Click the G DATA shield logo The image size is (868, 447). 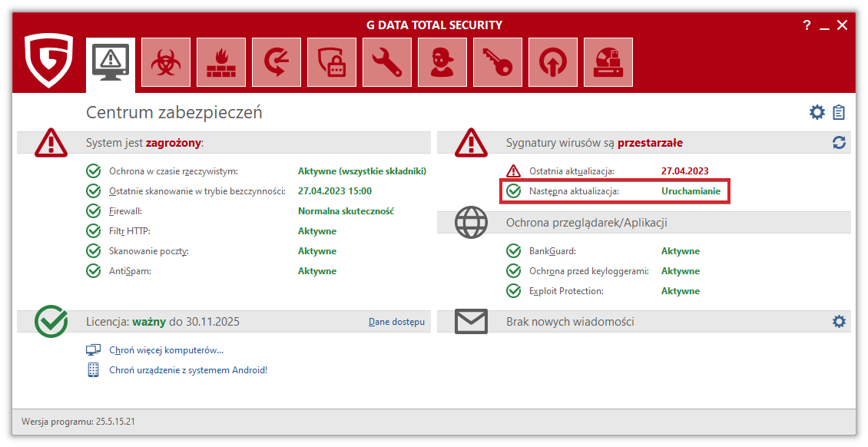(48, 61)
